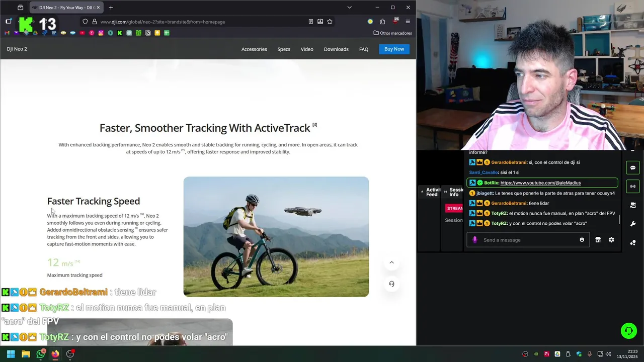Viewport: 644px width, 362px height.
Task: Click the red STREAM button
Action: pyautogui.click(x=455, y=208)
